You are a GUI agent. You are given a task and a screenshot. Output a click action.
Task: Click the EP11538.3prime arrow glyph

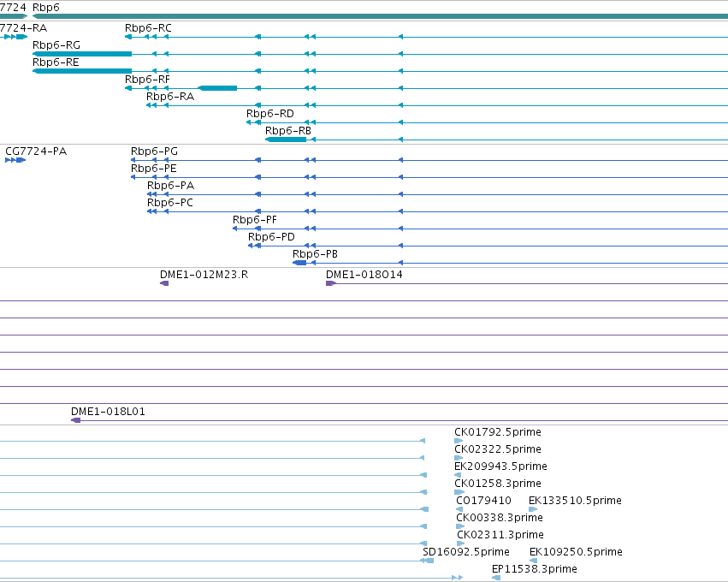(496, 578)
